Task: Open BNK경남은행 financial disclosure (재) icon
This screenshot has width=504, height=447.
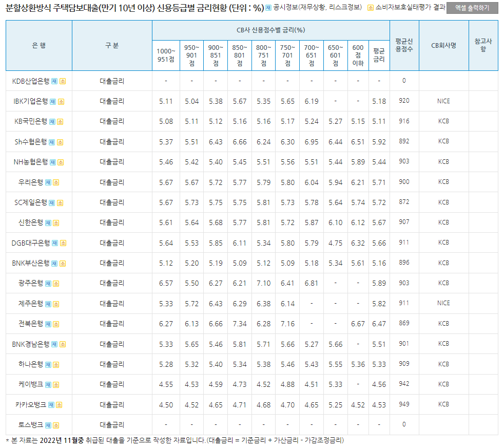Action: click(x=54, y=344)
